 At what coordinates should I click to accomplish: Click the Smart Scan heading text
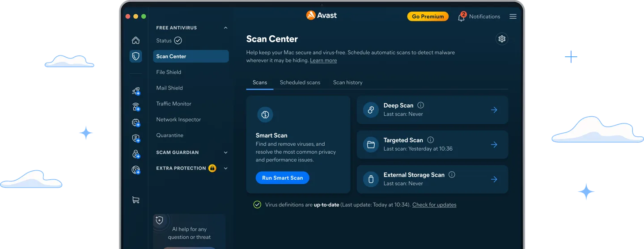pos(271,135)
